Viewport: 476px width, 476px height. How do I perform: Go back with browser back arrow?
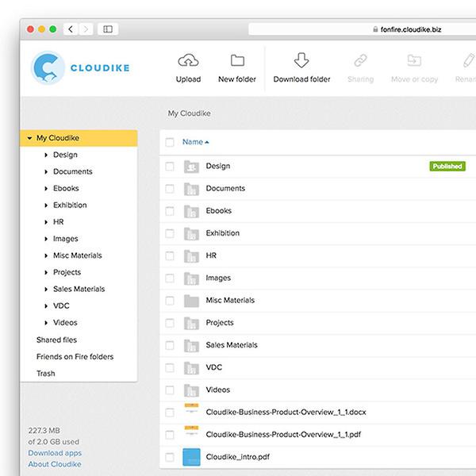(x=71, y=29)
